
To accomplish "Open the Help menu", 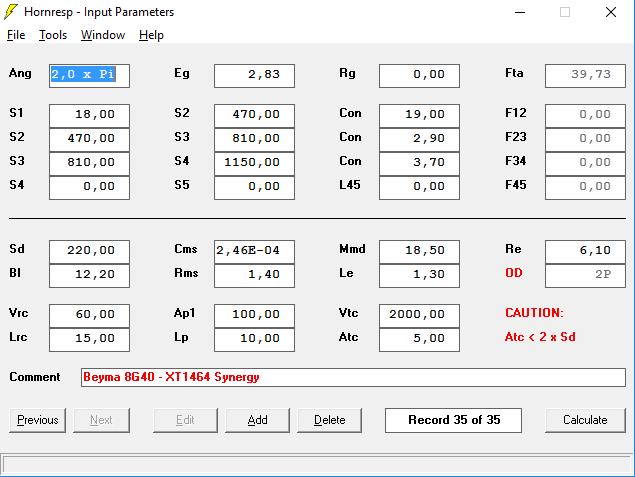I will pyautogui.click(x=151, y=35).
